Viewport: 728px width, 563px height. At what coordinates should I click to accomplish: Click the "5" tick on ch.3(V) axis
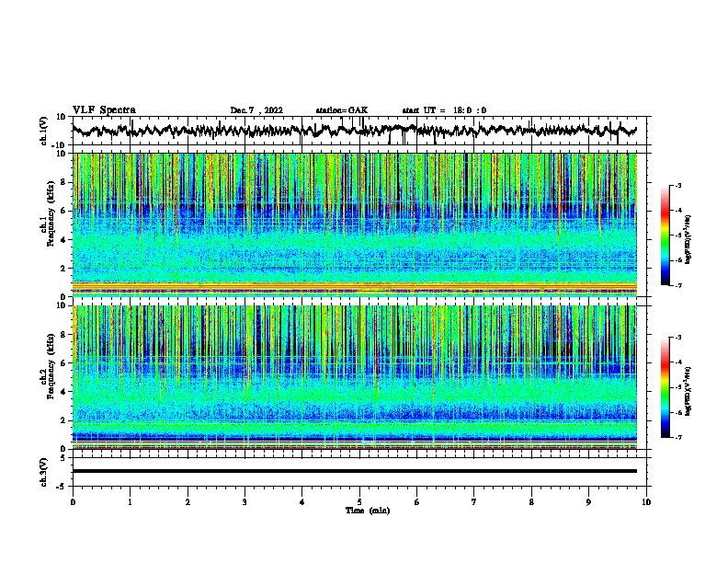point(64,458)
